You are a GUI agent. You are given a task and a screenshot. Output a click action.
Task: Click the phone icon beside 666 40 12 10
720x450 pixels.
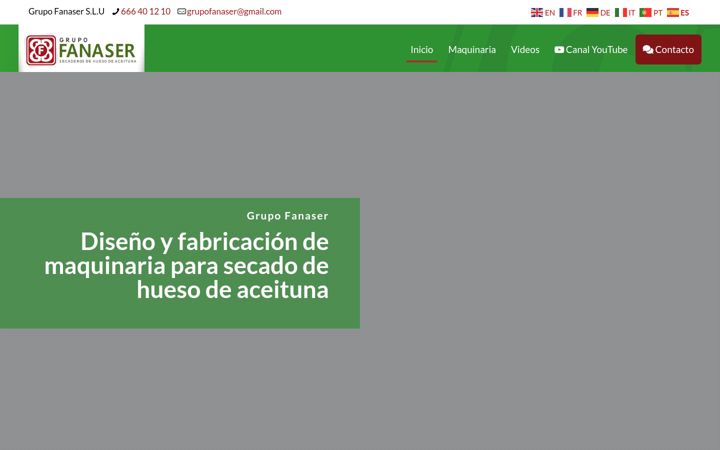coord(116,11)
